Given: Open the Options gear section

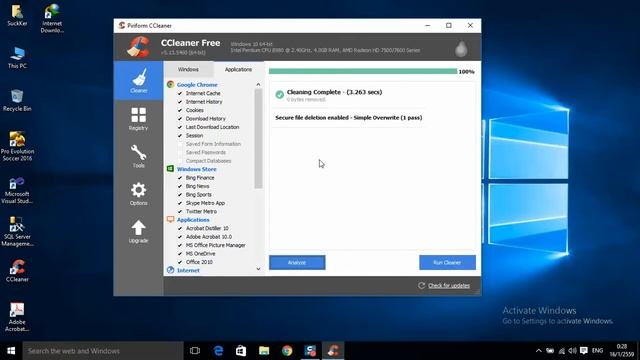Looking at the screenshot, I should coord(138,194).
